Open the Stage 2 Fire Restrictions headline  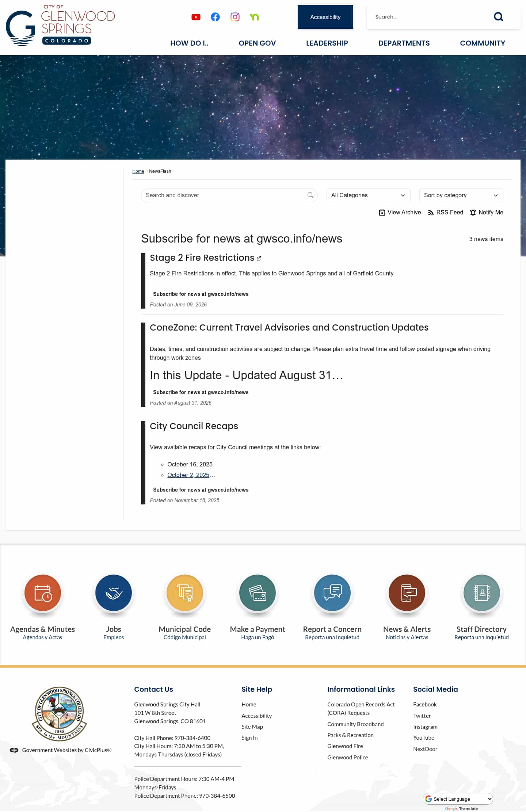click(x=202, y=258)
